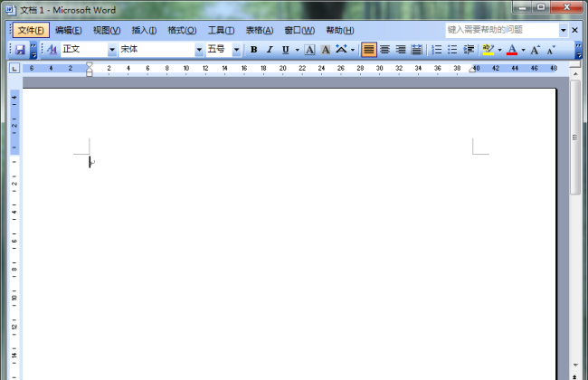
Task: Apply the red font color
Action: (x=512, y=50)
